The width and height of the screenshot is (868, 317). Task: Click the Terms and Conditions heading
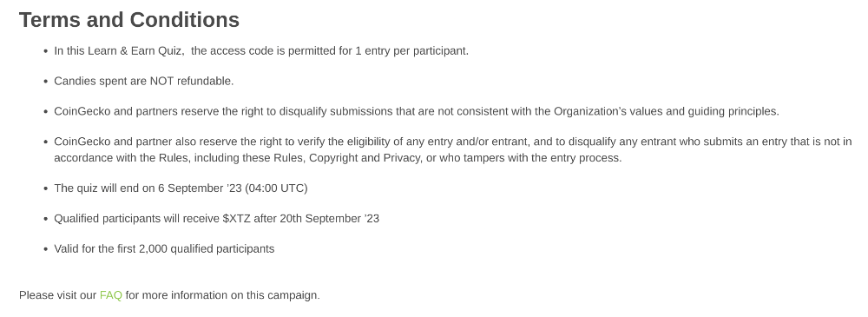(129, 20)
